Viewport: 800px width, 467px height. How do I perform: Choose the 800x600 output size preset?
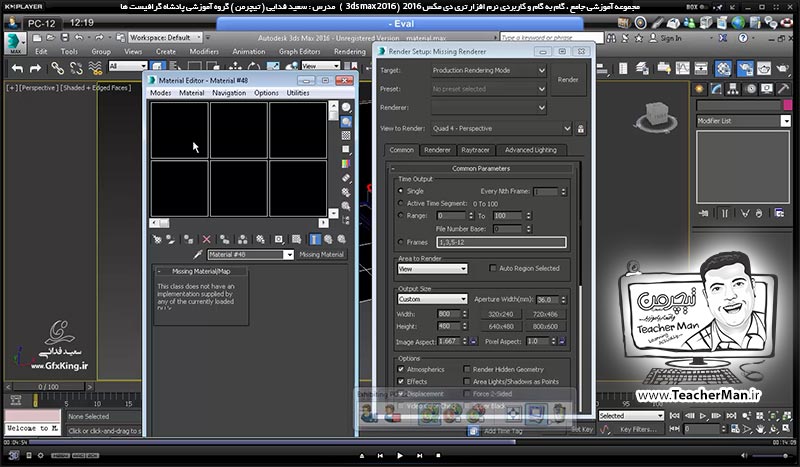545,327
